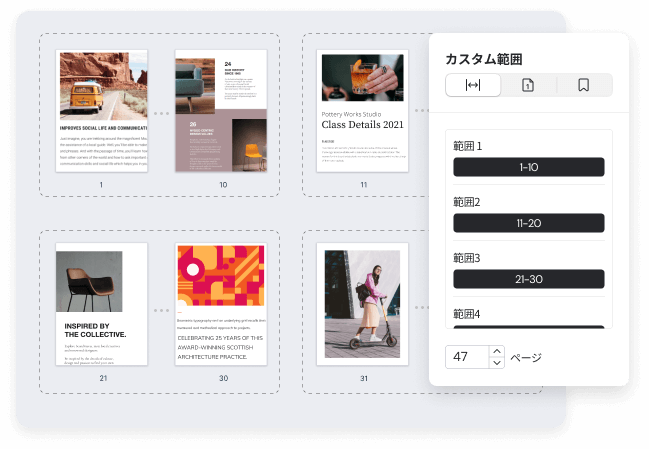Click the 範囲3 label

pos(467,258)
